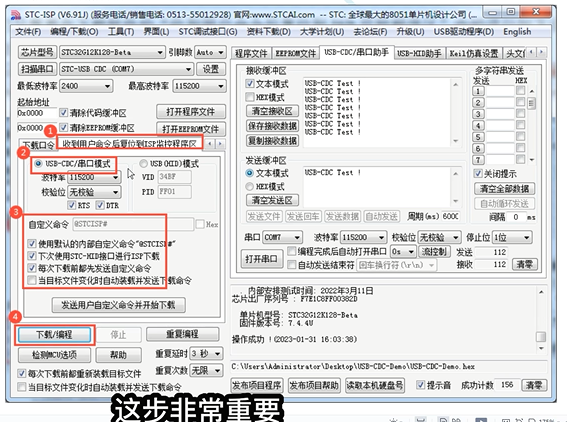567x422 pixels.
Task: Select send buffer HEX模式 radio button
Action: [x=250, y=186]
